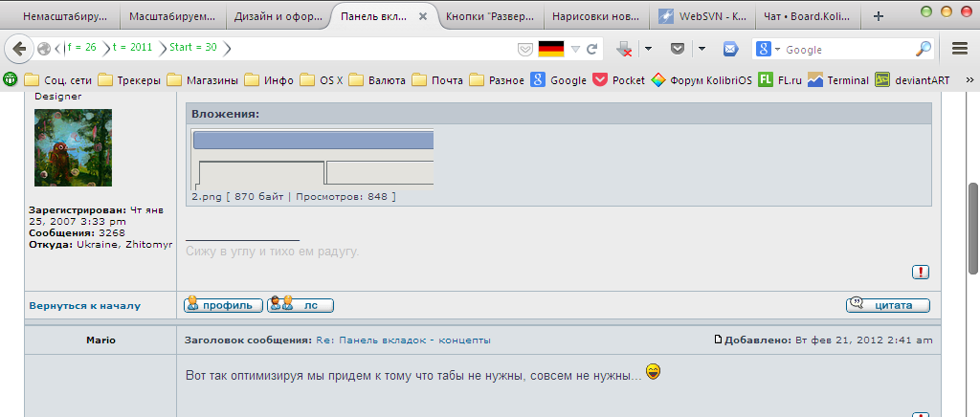Screen dimensions: 980x417
Task: Open the downloads blocked arrow icon
Action: 623,49
